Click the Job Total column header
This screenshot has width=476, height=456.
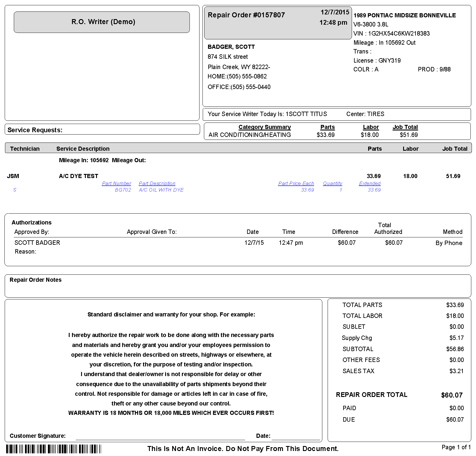tap(405, 127)
